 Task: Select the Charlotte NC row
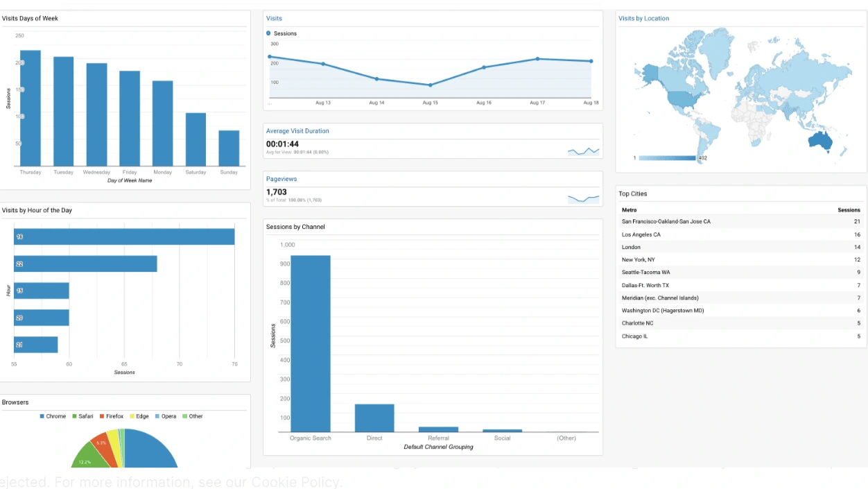[x=740, y=323]
